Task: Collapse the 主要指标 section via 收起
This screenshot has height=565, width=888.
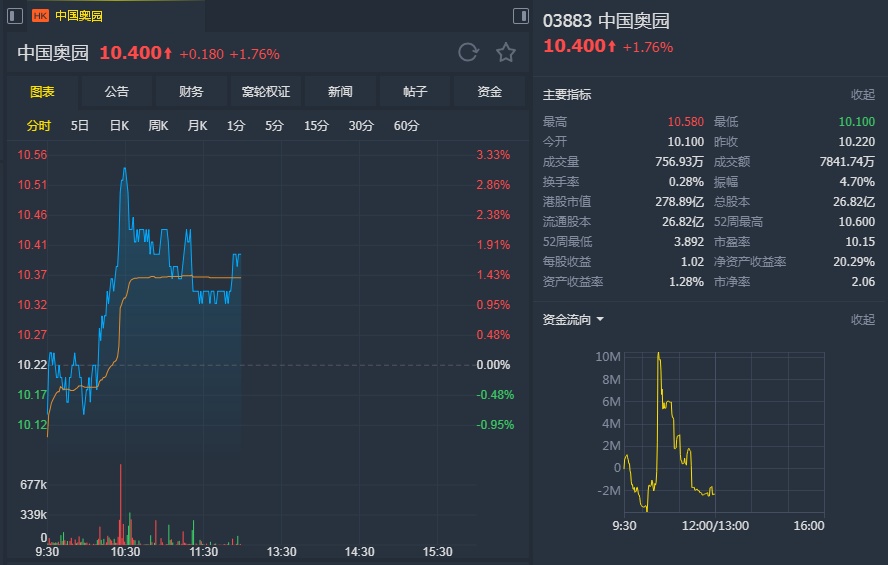Action: (x=862, y=95)
